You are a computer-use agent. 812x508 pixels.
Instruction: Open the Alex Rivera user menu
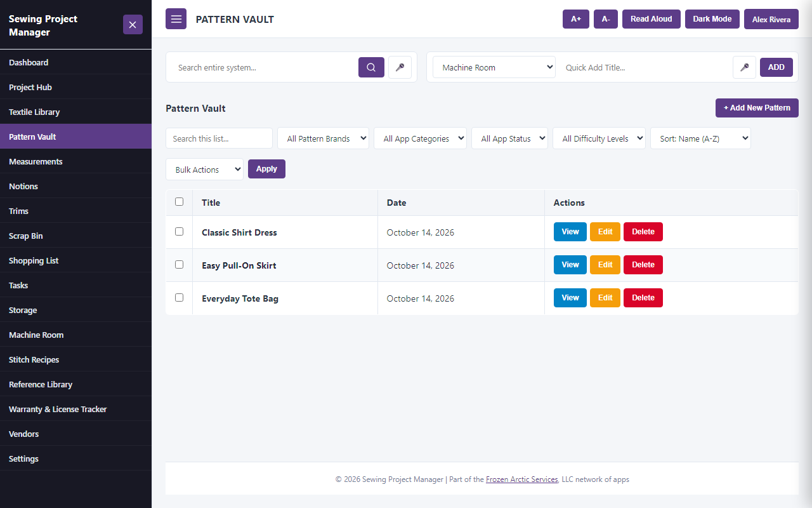[x=771, y=19]
